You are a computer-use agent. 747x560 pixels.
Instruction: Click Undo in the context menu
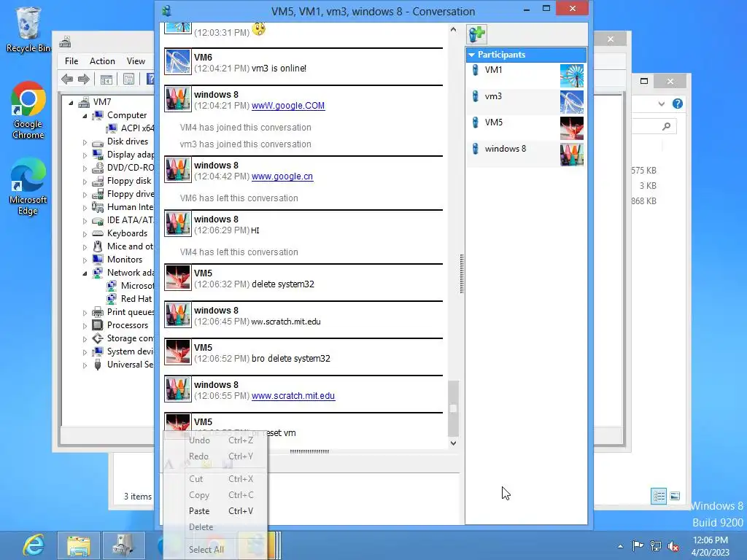[x=215, y=440]
